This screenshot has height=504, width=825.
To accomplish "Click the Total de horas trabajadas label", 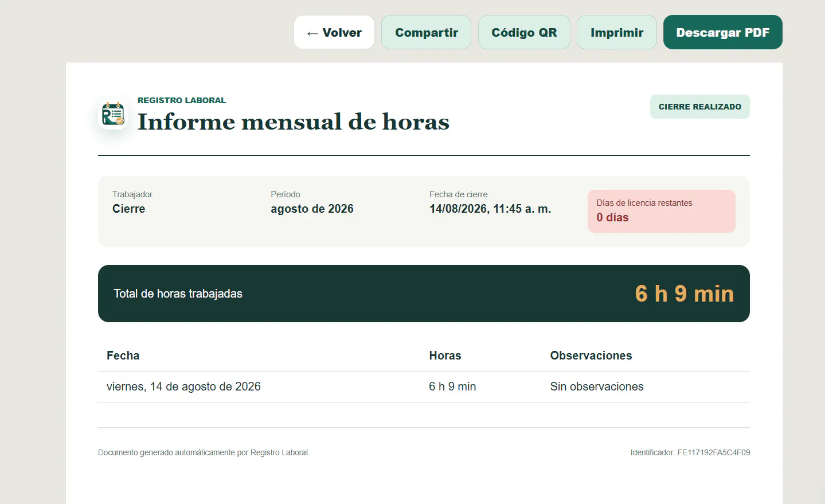I will pyautogui.click(x=178, y=294).
